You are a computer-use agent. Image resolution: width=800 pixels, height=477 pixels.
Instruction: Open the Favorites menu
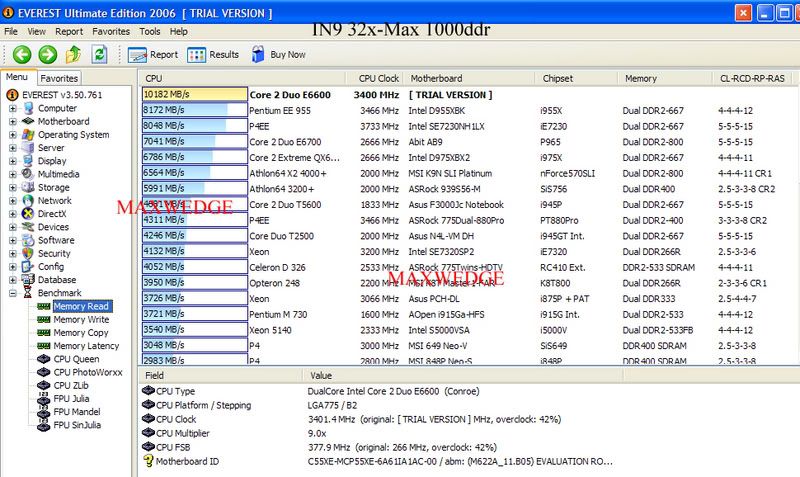[111, 31]
